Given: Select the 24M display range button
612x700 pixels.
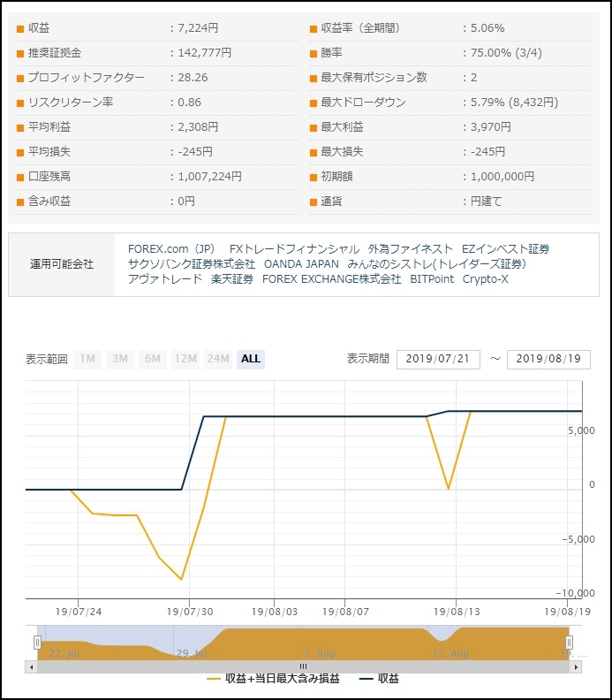Looking at the screenshot, I should pyautogui.click(x=218, y=359).
